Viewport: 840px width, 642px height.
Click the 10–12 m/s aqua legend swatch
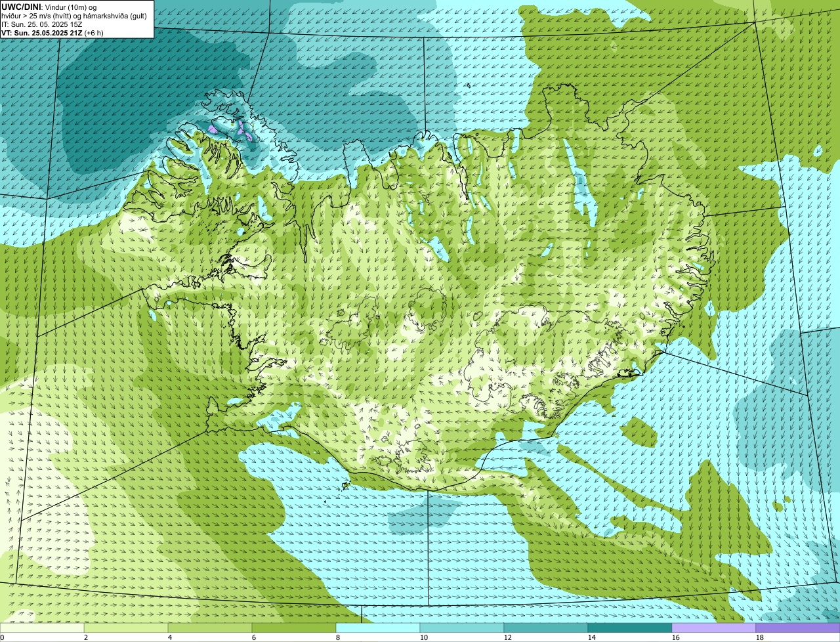[x=462, y=628]
